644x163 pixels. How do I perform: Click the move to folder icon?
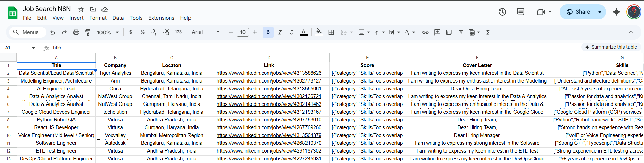click(93, 9)
